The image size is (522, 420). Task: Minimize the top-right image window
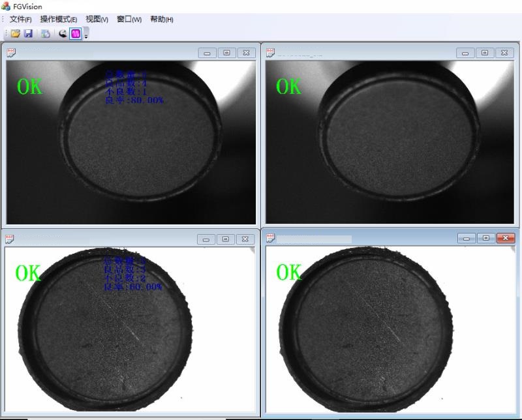pyautogui.click(x=466, y=53)
